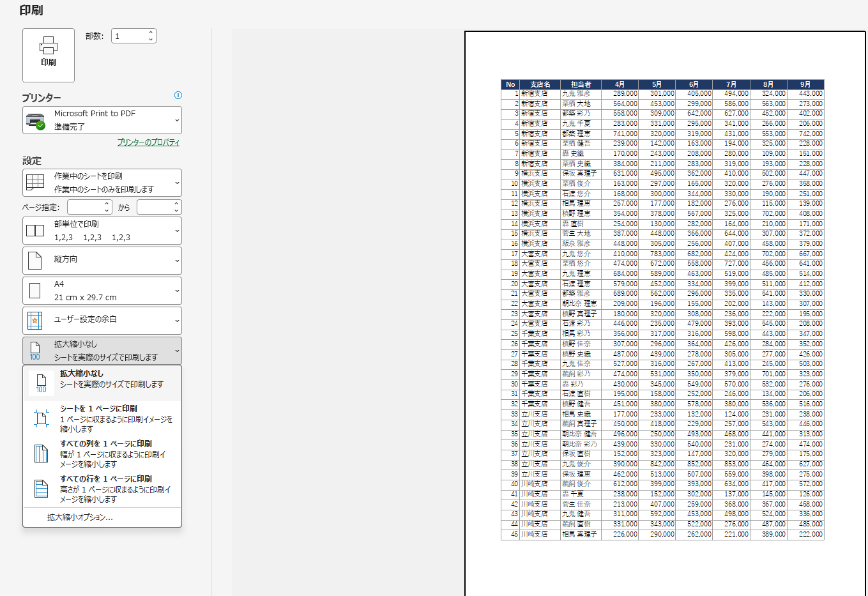Decrease the 部数 copies count with down arrow

[151, 40]
